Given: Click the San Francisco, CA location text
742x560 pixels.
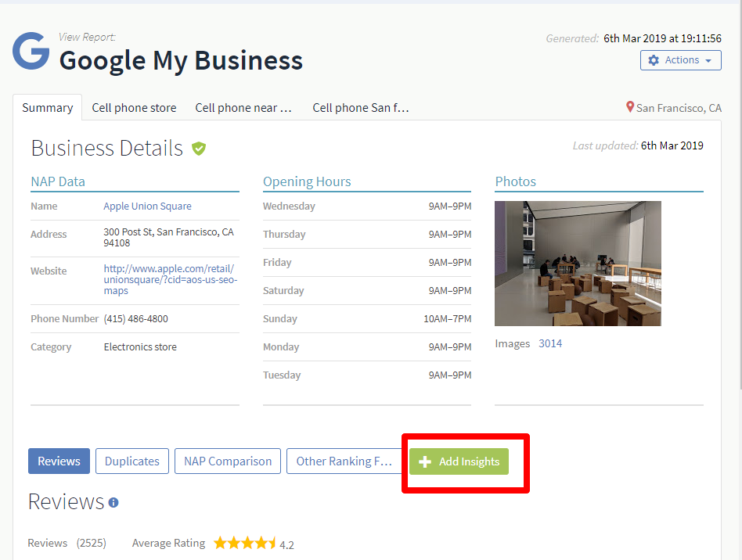Looking at the screenshot, I should [x=679, y=108].
